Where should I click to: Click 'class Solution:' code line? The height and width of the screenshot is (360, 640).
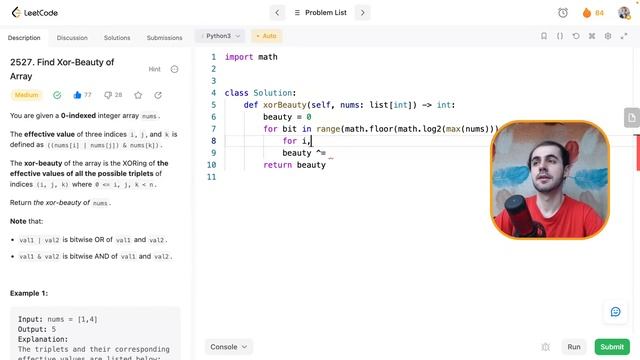pyautogui.click(x=260, y=93)
